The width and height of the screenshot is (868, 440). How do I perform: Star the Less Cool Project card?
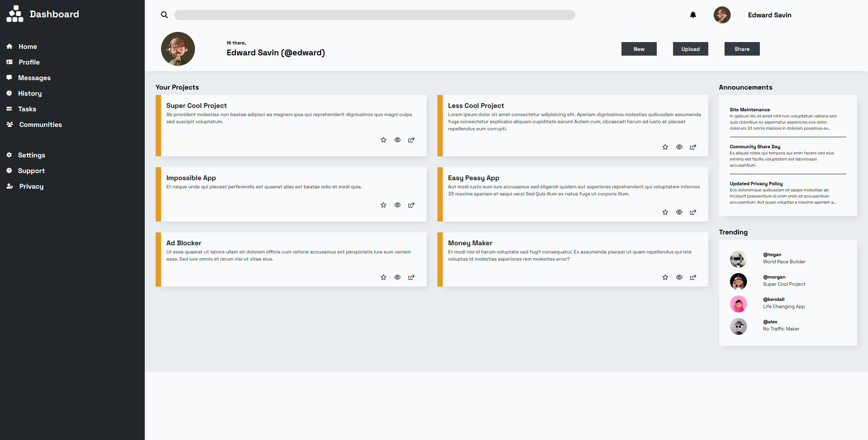click(665, 147)
